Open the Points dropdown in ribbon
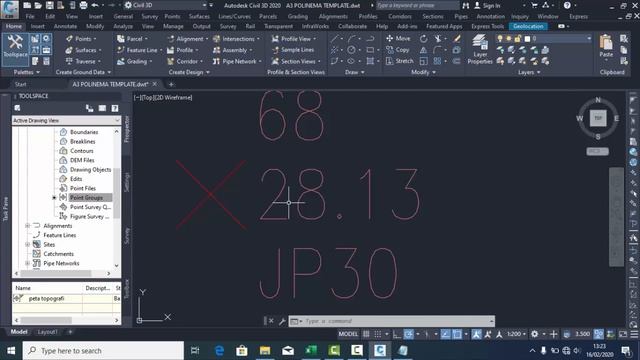The height and width of the screenshot is (360, 640). click(81, 39)
